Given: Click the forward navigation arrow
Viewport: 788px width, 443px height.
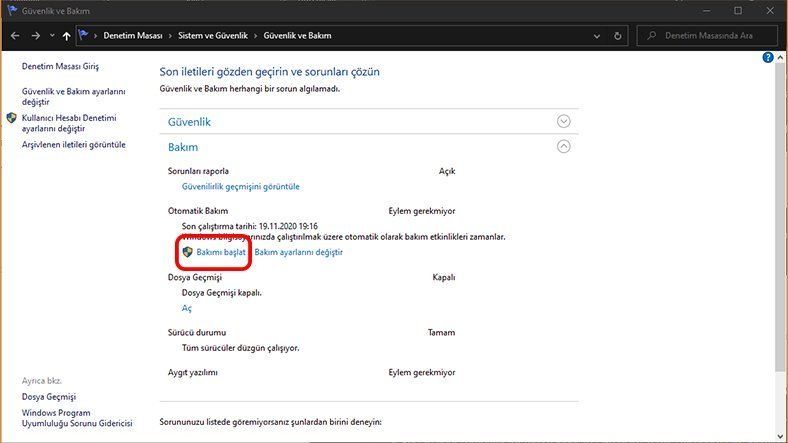Looking at the screenshot, I should click(x=34, y=36).
